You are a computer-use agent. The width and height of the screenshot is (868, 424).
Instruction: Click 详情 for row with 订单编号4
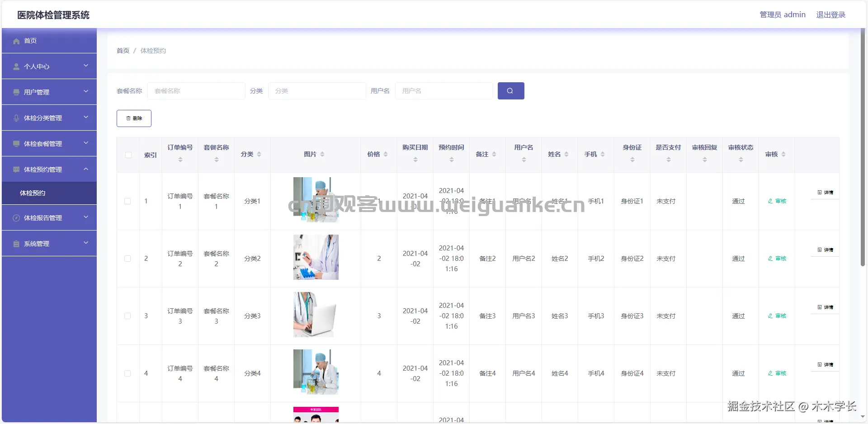[825, 365]
